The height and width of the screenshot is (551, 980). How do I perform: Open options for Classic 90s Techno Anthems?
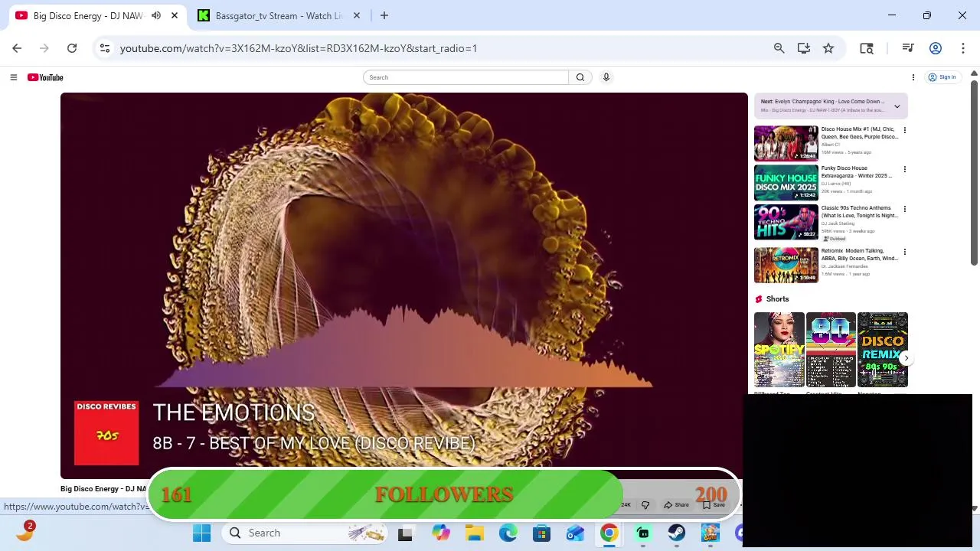click(904, 209)
